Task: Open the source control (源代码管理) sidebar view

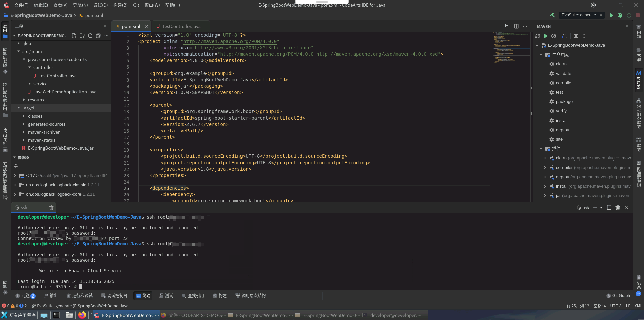Action: [x=5, y=60]
